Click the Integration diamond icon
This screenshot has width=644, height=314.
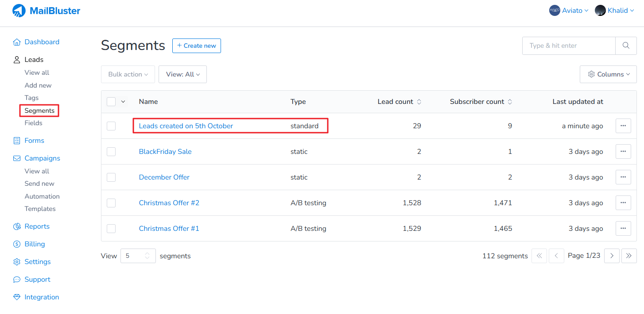tap(17, 297)
